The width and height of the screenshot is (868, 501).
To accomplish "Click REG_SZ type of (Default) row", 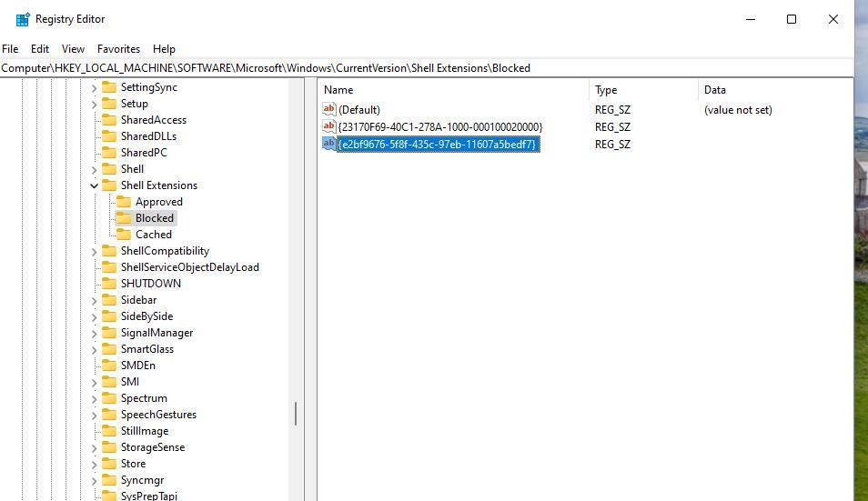I will click(613, 109).
